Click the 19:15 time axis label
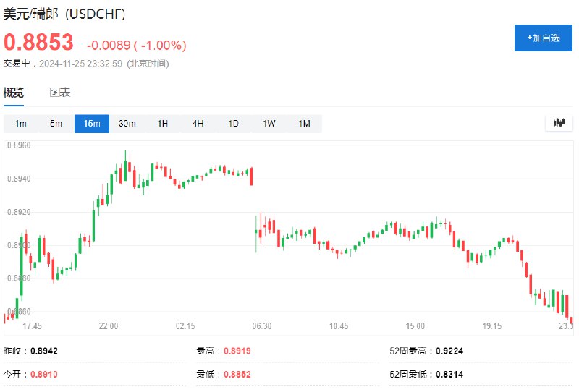Image resolution: width=579 pixels, height=392 pixels. (492, 326)
